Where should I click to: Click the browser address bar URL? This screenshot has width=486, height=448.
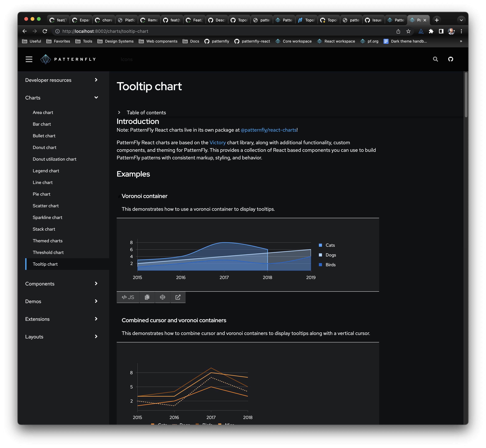pyautogui.click(x=105, y=31)
